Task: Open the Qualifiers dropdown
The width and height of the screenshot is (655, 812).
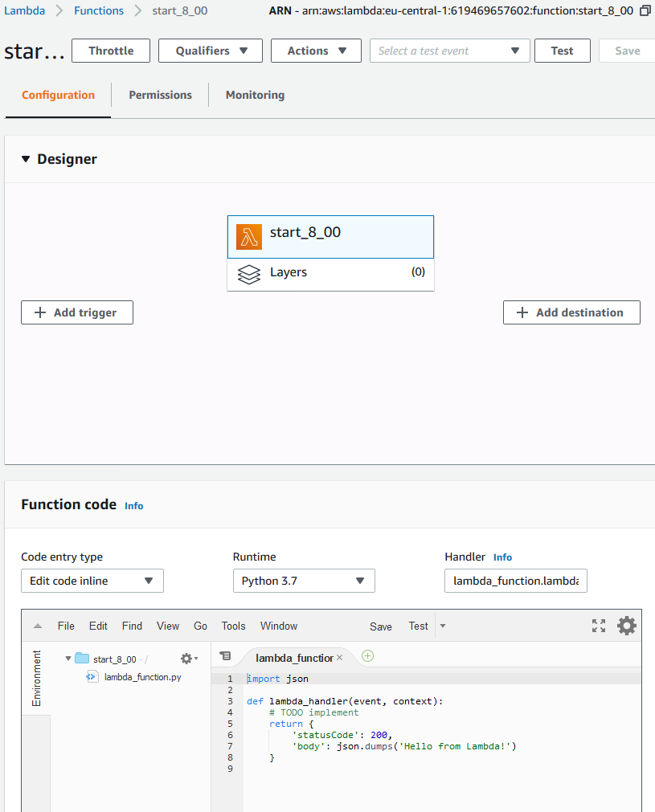Action: tap(211, 51)
